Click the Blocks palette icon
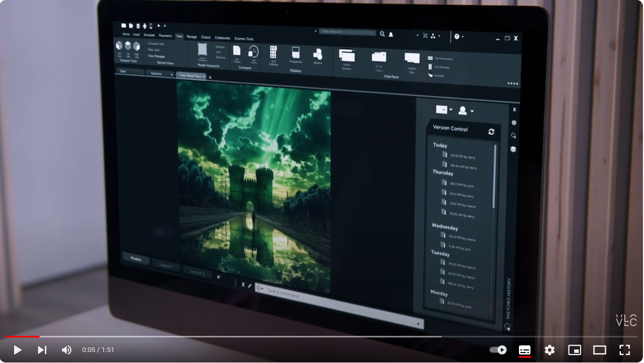Viewport: 644px width, 363px height. [x=317, y=54]
